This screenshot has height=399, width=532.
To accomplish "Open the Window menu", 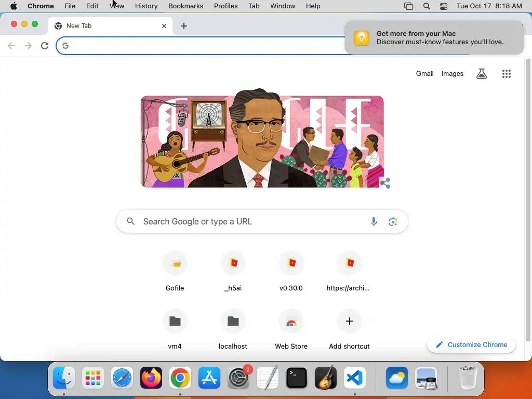I will click(x=283, y=6).
